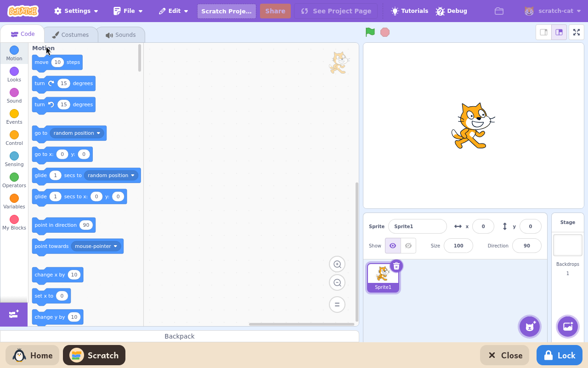Viewport: 588px width, 368px height.
Task: Open the Settings dropdown menu
Action: click(76, 11)
